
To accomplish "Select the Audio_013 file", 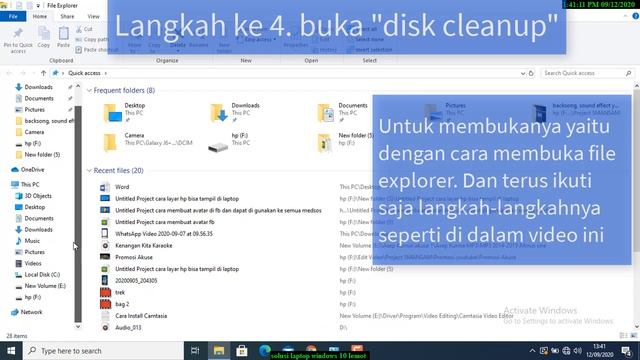I will pos(128,328).
